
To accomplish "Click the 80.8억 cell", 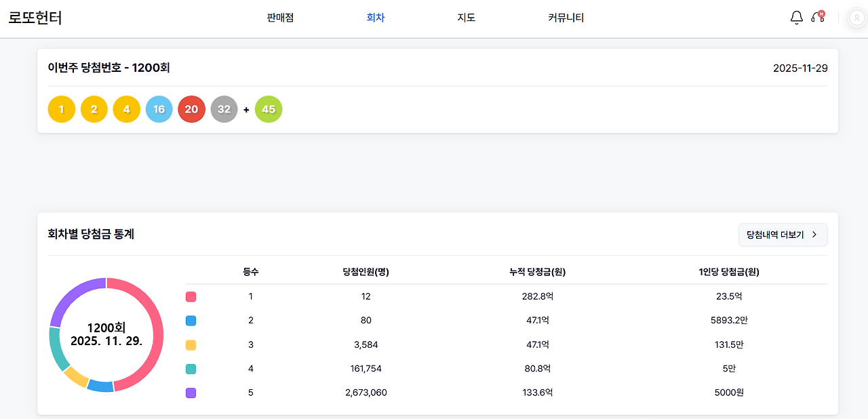I will point(538,369).
